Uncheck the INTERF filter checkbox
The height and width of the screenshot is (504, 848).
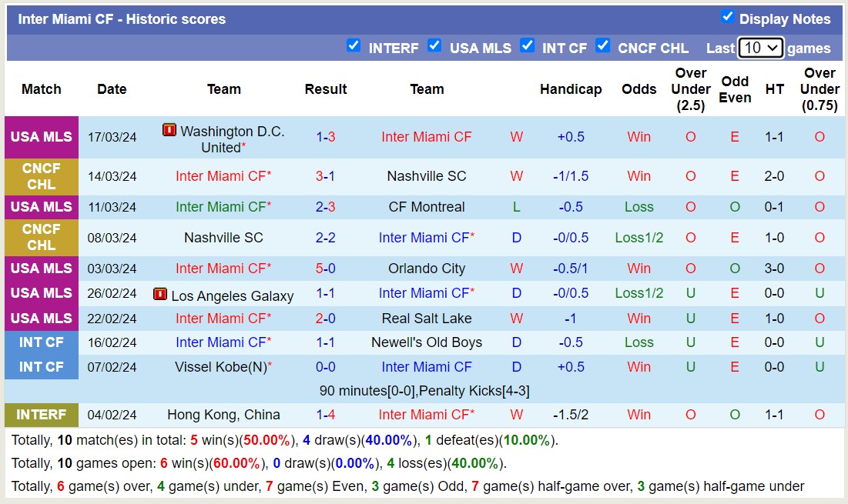pos(354,45)
